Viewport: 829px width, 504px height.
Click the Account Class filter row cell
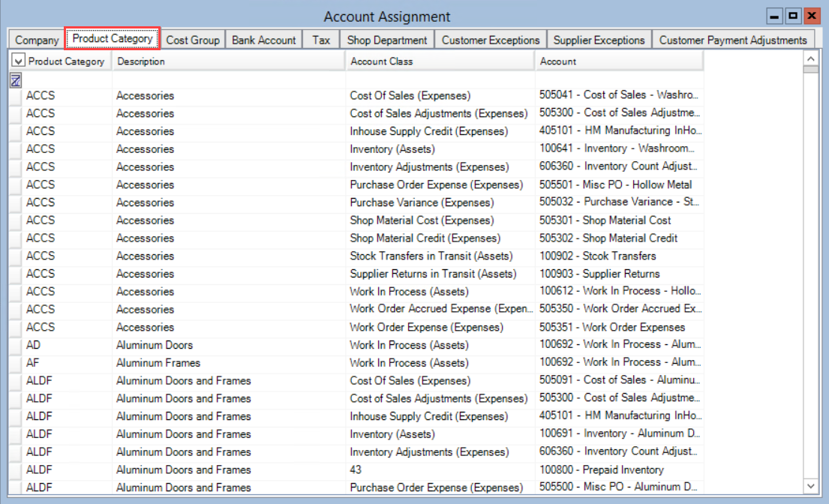pyautogui.click(x=440, y=80)
